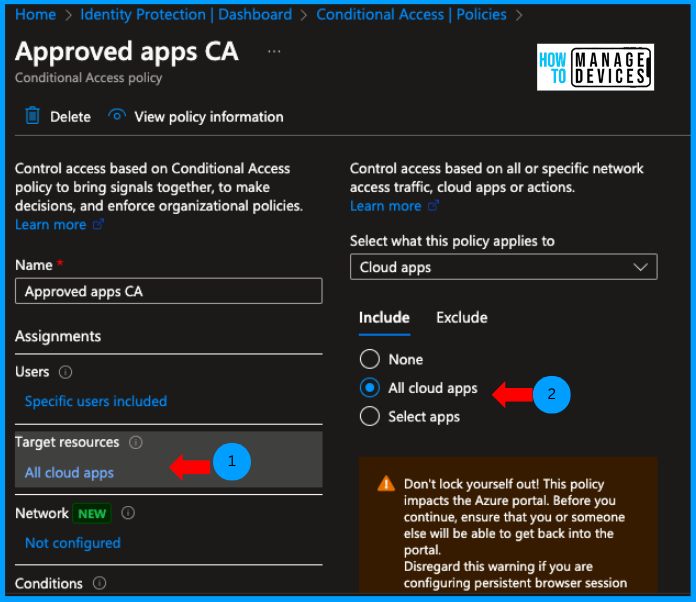The width and height of the screenshot is (696, 602).
Task: Click 'Select what this policy applies to' label
Action: pyautogui.click(x=452, y=241)
